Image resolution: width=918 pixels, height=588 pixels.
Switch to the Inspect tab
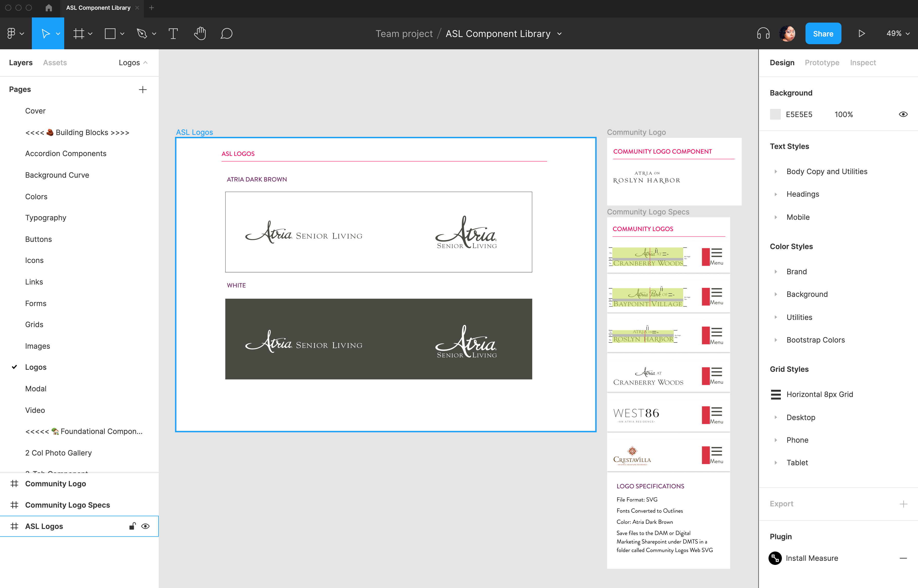tap(863, 63)
